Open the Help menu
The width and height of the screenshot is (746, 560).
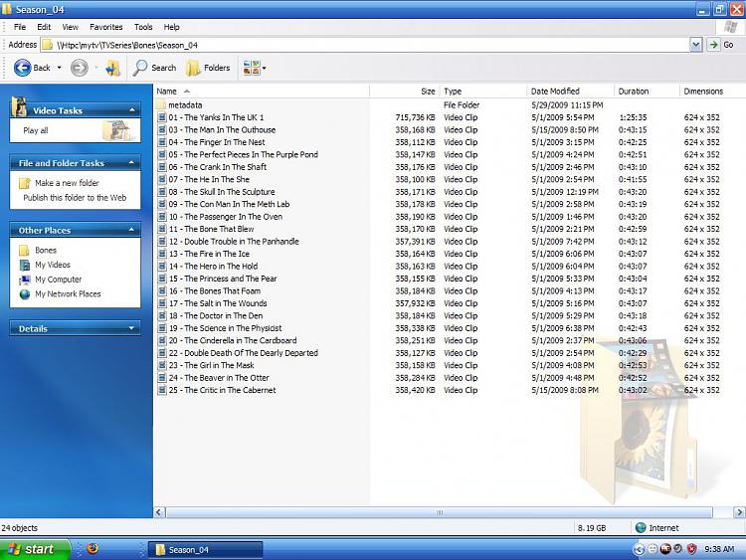coord(172,27)
